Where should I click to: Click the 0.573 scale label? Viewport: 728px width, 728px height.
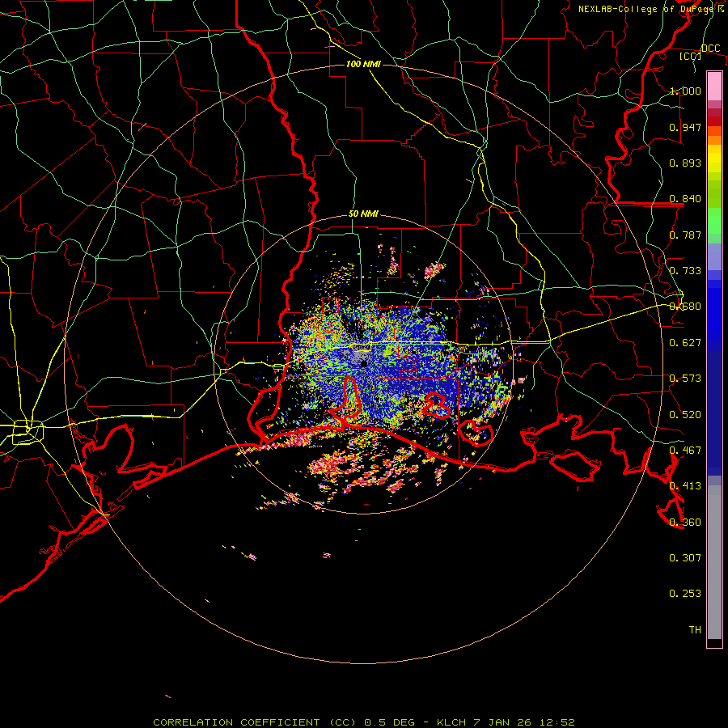(x=685, y=379)
